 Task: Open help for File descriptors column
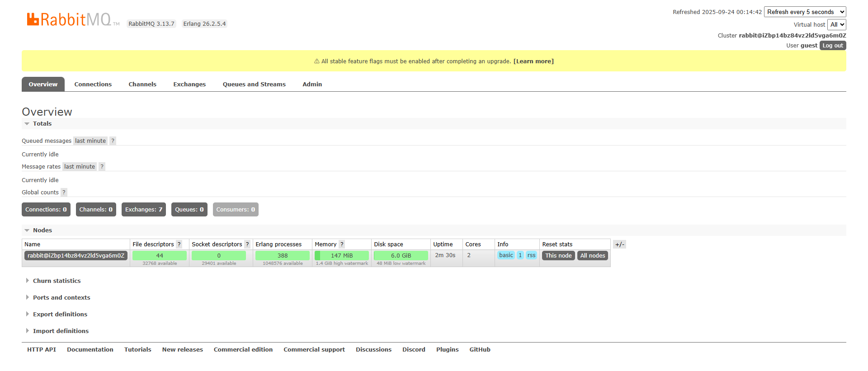(x=179, y=244)
